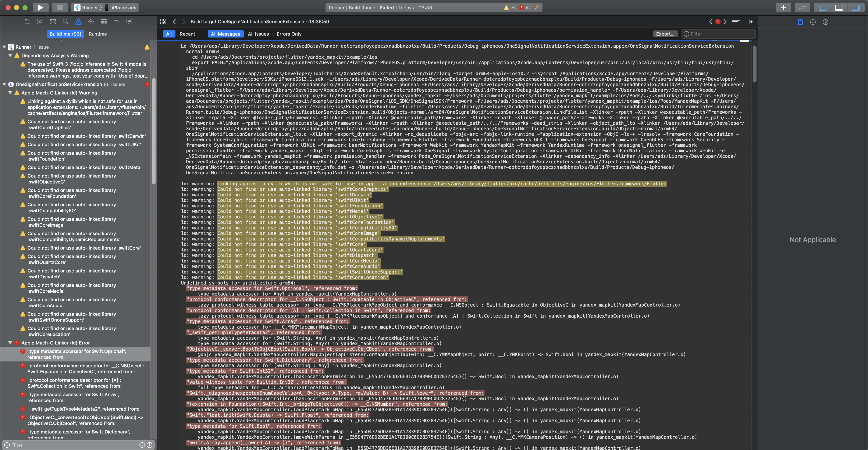
Task: Toggle recent-issues filter clock at navigator bottom
Action: pos(142,445)
